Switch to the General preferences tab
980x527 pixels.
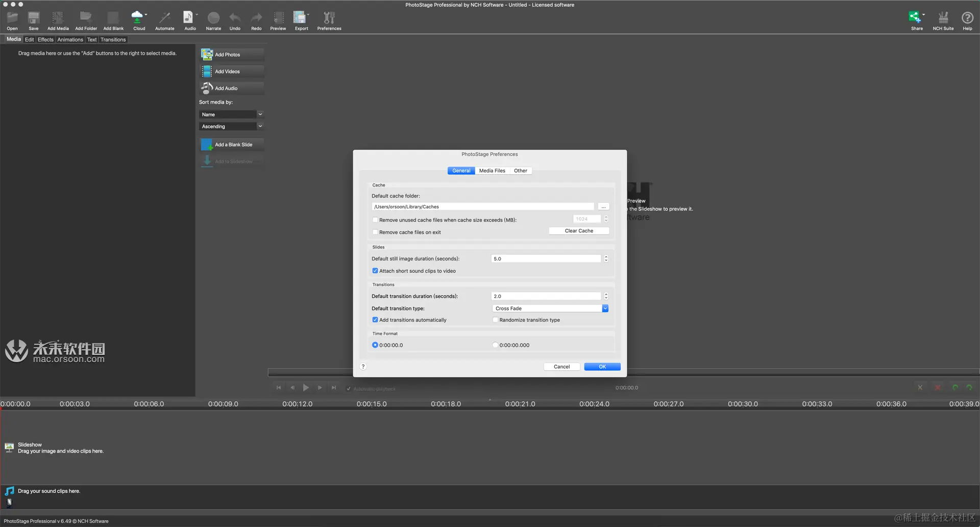tap(461, 171)
